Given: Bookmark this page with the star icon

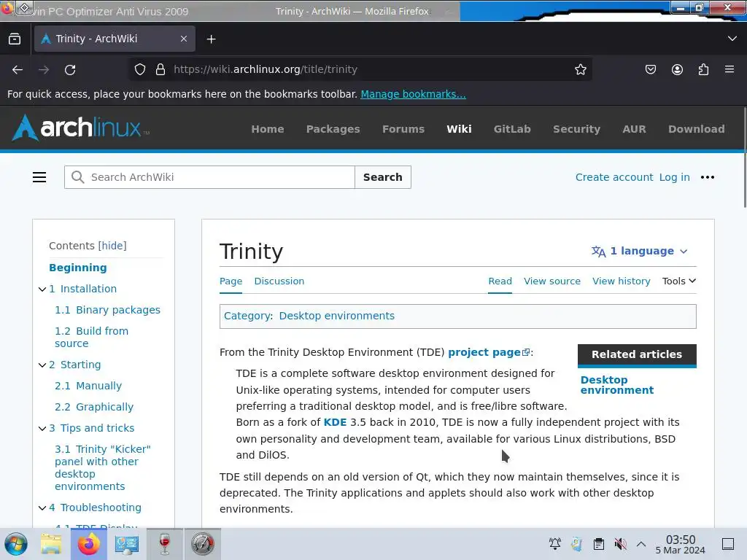Looking at the screenshot, I should click(580, 69).
